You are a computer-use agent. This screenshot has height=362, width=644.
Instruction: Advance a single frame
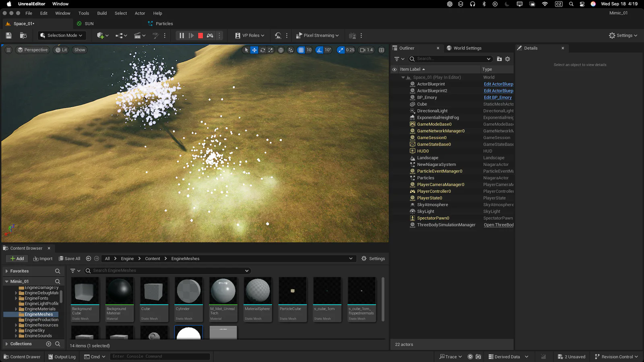point(191,35)
